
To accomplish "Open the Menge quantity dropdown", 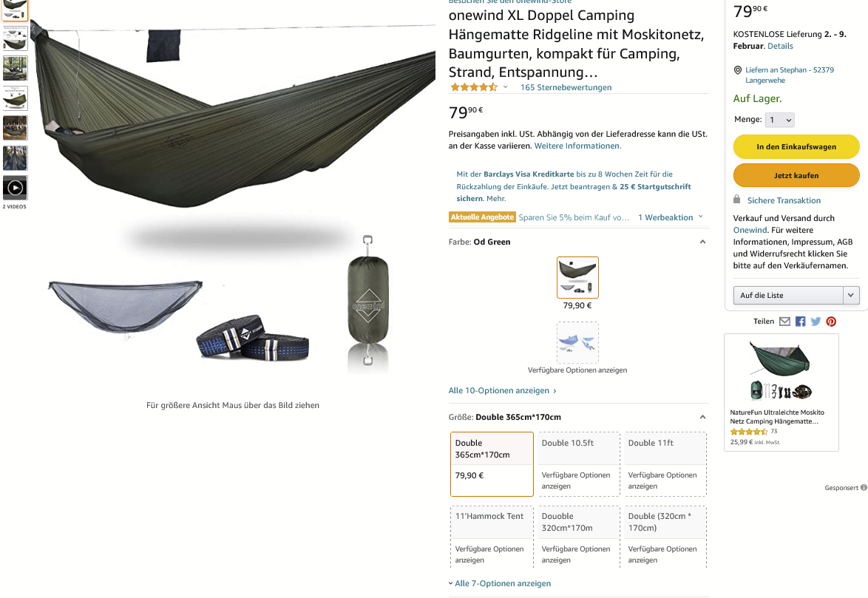I will (x=779, y=120).
